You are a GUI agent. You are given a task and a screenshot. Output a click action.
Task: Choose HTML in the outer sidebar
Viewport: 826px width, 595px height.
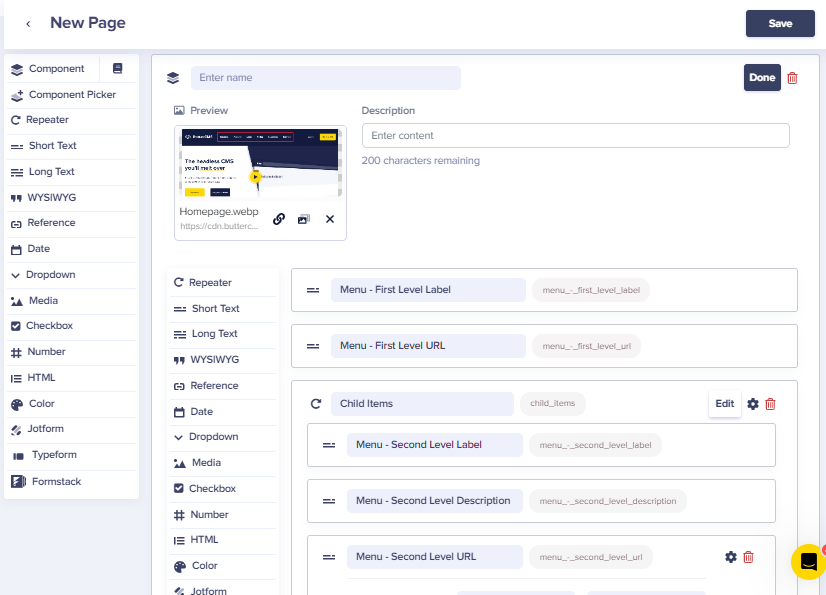[x=72, y=378]
